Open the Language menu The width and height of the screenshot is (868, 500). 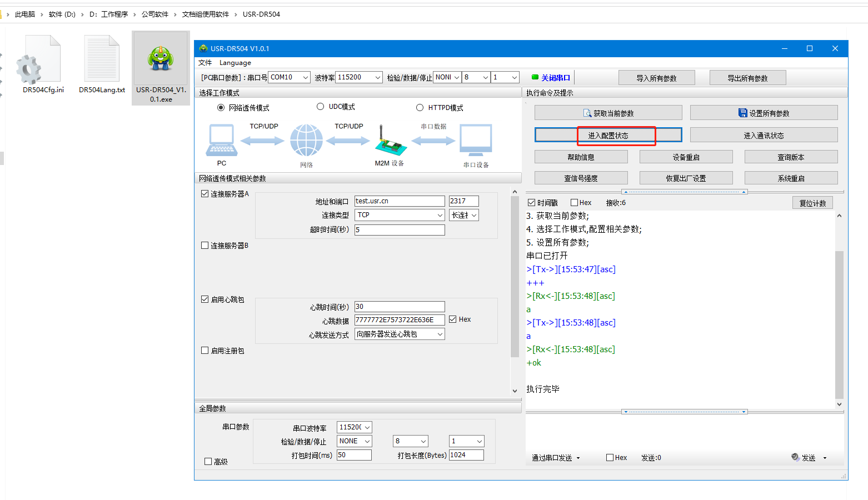pos(235,63)
